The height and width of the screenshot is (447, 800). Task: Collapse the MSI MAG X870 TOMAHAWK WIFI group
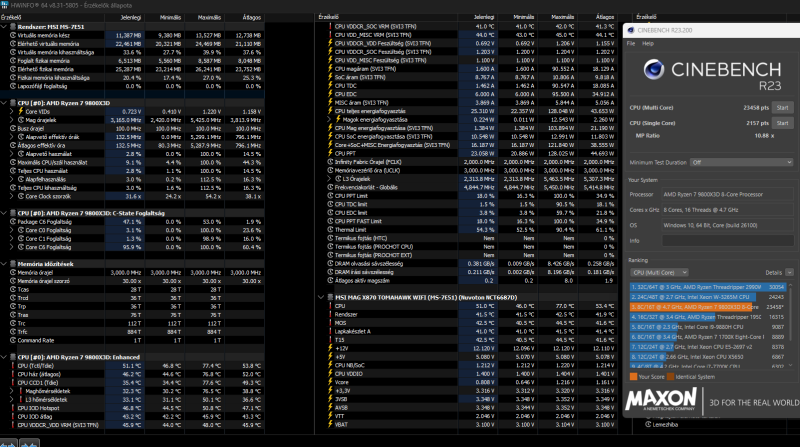[321, 297]
